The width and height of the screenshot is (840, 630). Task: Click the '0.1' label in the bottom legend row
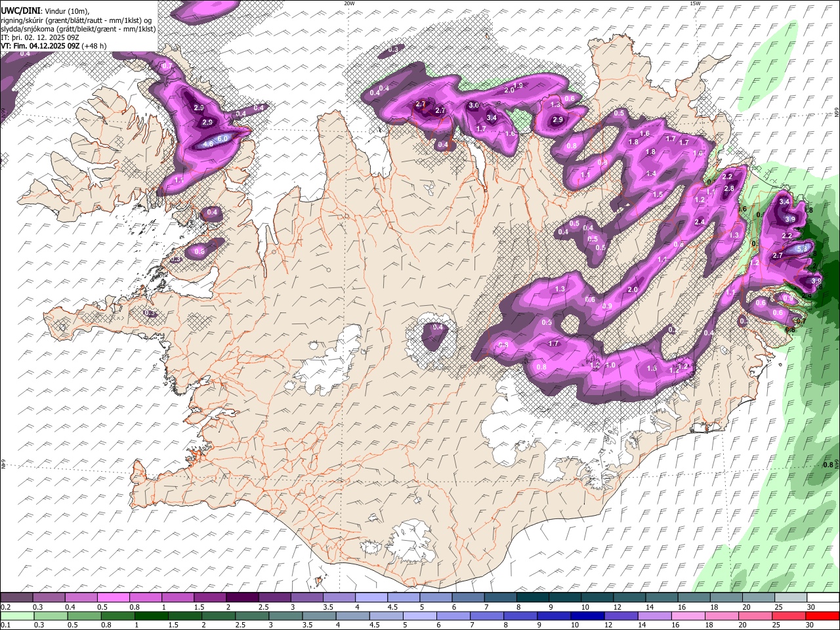[x=5, y=625]
